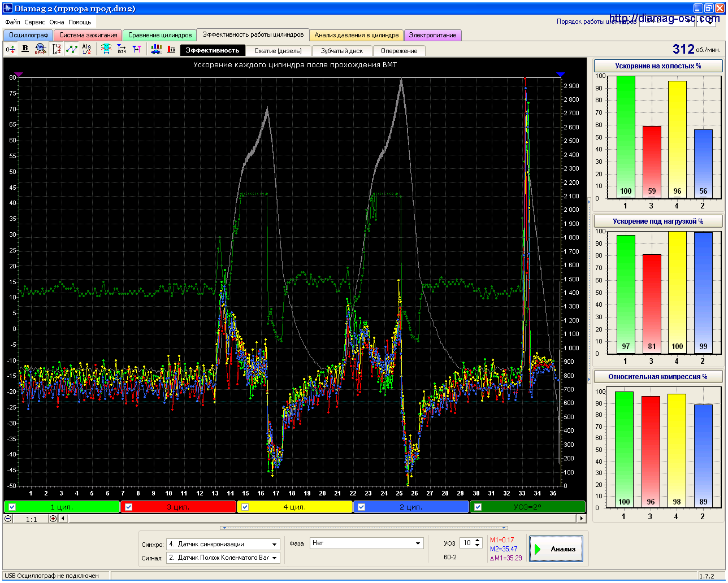Click the Ускорение под нагрузкой % header
The width and height of the screenshot is (728, 583).
tap(658, 221)
